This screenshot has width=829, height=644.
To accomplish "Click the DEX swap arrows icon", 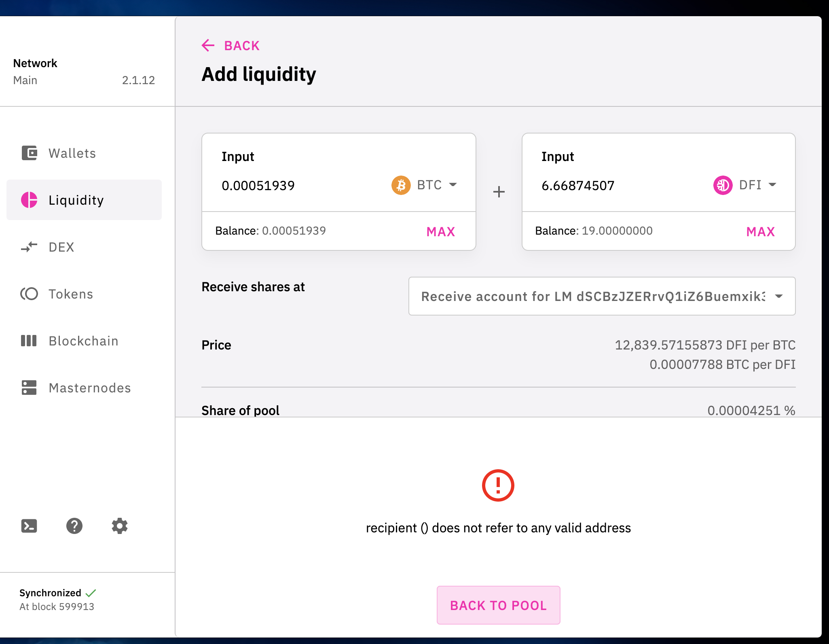I will 29,247.
